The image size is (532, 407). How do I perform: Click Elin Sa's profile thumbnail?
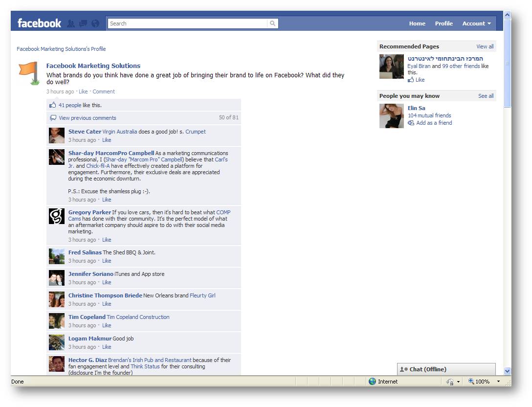(392, 116)
